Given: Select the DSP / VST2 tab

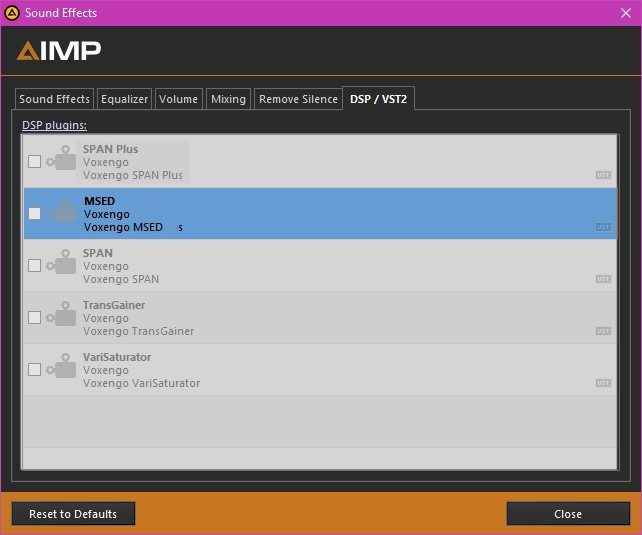Looking at the screenshot, I should [x=378, y=99].
